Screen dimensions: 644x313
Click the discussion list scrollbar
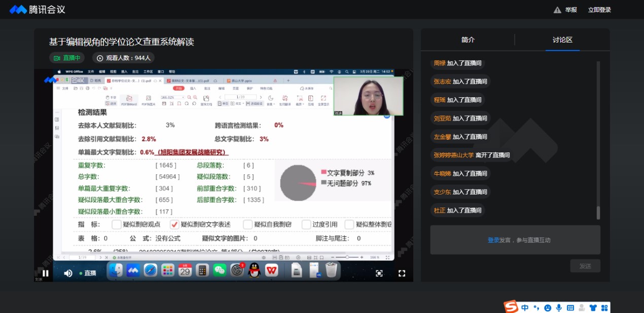[598, 212]
